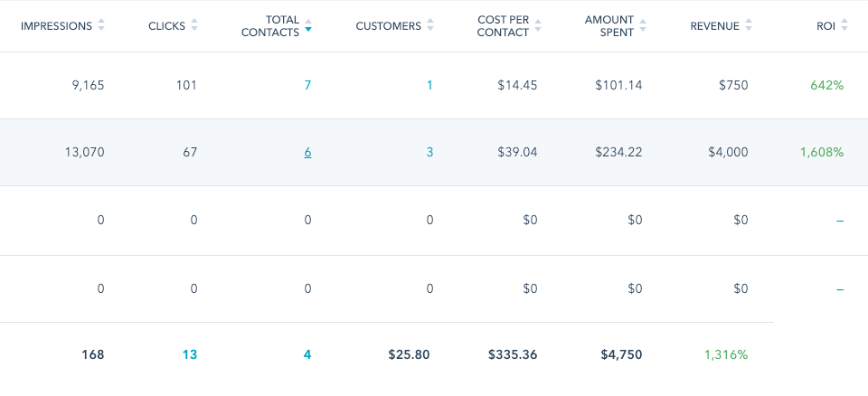868x396 pixels.
Task: Select the 1,608% ROI value
Action: [821, 152]
